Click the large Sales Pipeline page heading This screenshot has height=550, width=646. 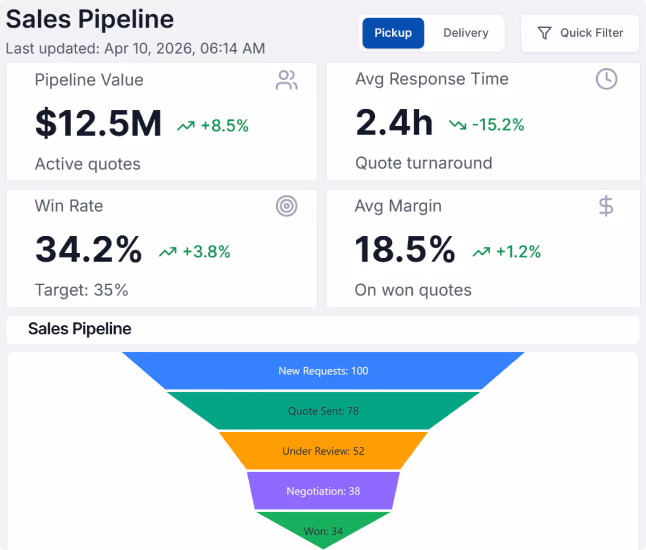tap(90, 19)
